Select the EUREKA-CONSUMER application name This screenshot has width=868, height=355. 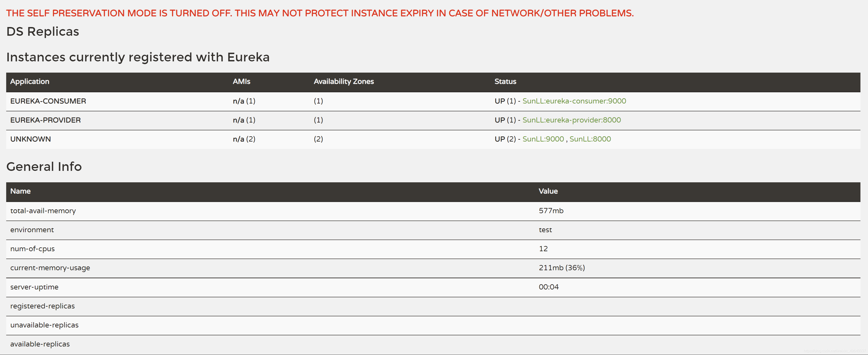[48, 101]
